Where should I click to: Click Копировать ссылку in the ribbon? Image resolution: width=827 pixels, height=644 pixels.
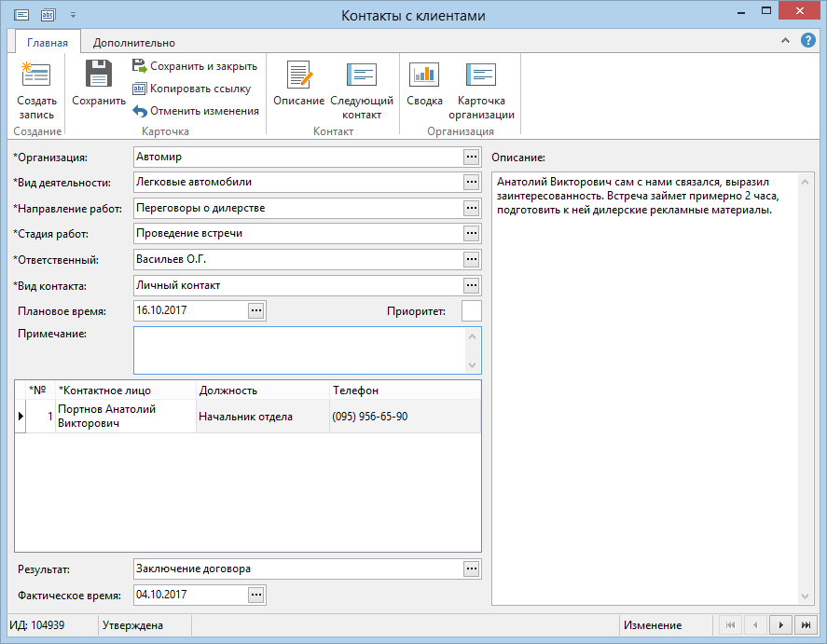[191, 89]
